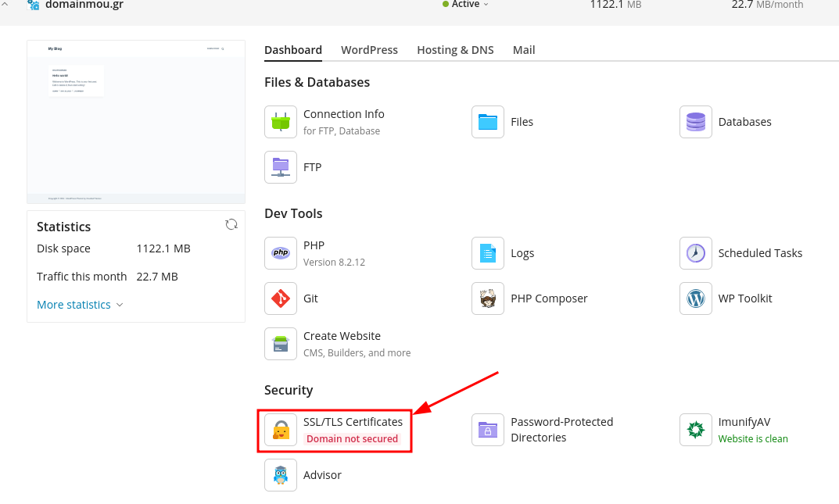Viewport: 839px width, 504px height.
Task: Click the Website is clean status
Action: 753,439
